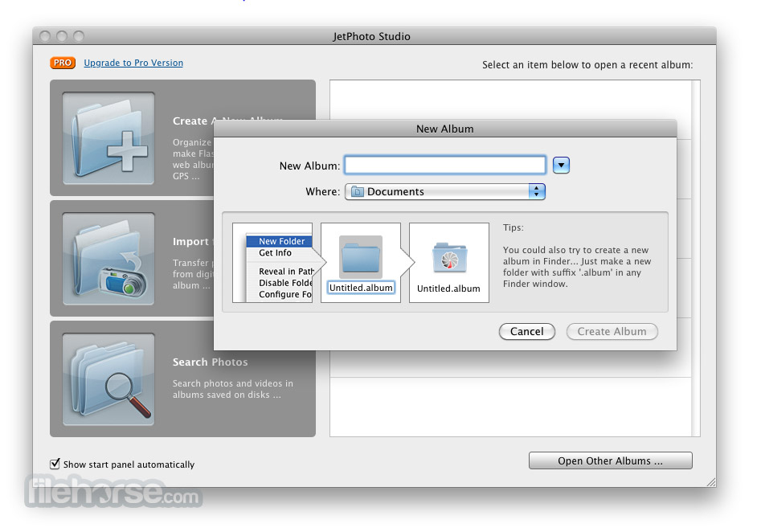
Task: Expand the save dialog with the arrow button
Action: tap(560, 165)
